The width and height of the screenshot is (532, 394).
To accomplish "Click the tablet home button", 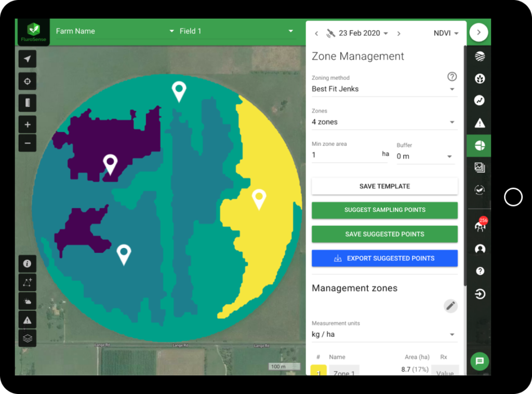I will tap(513, 197).
